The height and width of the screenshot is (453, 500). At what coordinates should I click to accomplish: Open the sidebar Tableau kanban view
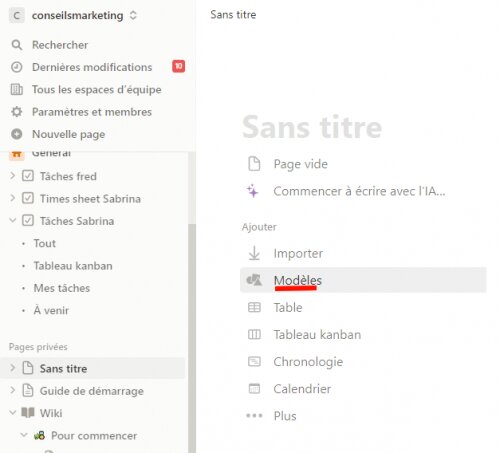(x=73, y=266)
